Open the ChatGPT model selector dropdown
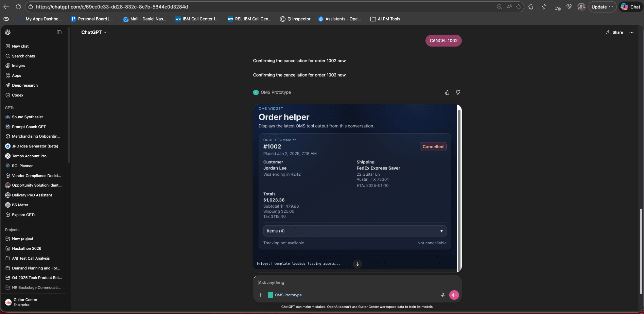 94,32
